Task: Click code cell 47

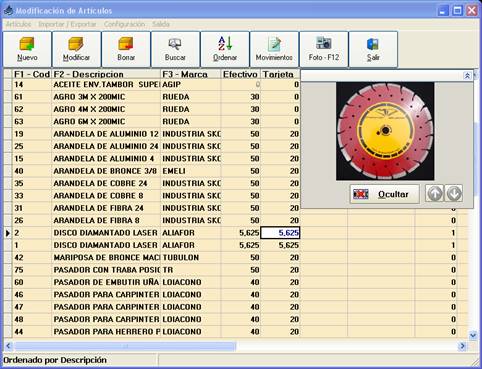Action: click(32, 307)
